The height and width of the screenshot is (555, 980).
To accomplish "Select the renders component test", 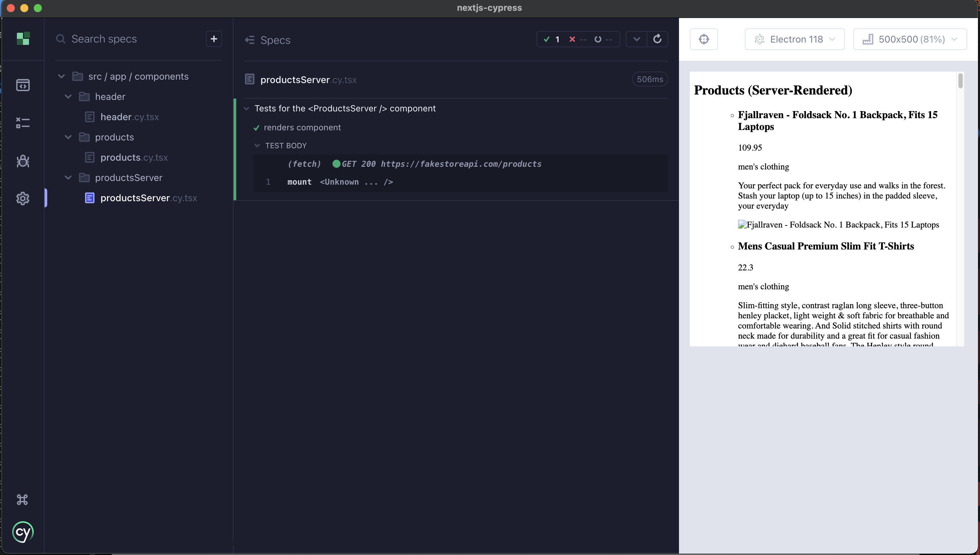I will point(302,127).
